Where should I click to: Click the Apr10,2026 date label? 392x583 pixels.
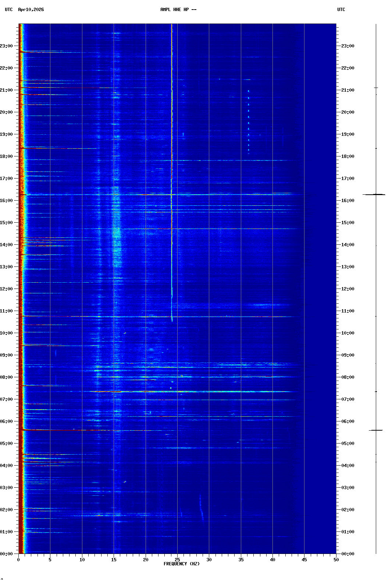31,10
